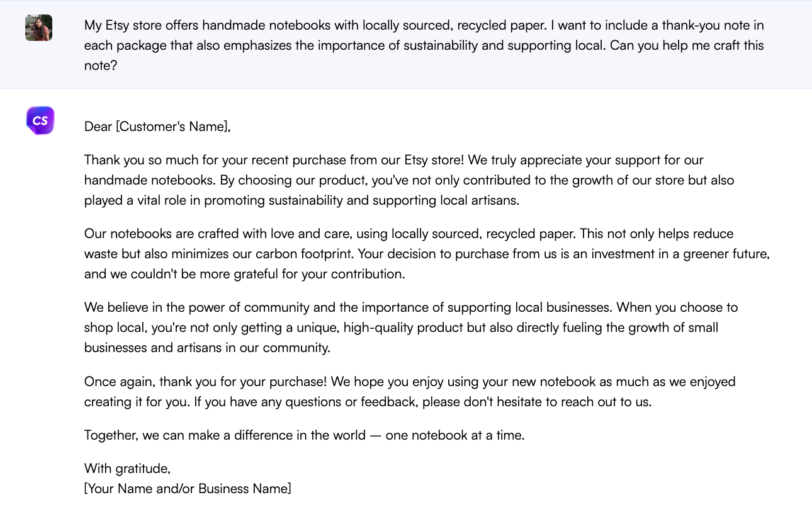Screen dimensions: 812x524
Task: Click the "Dear" greeting word
Action: click(98, 127)
